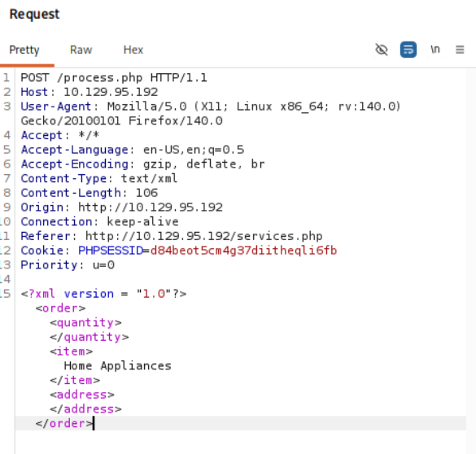Click the POST /process.php request line

[114, 77]
